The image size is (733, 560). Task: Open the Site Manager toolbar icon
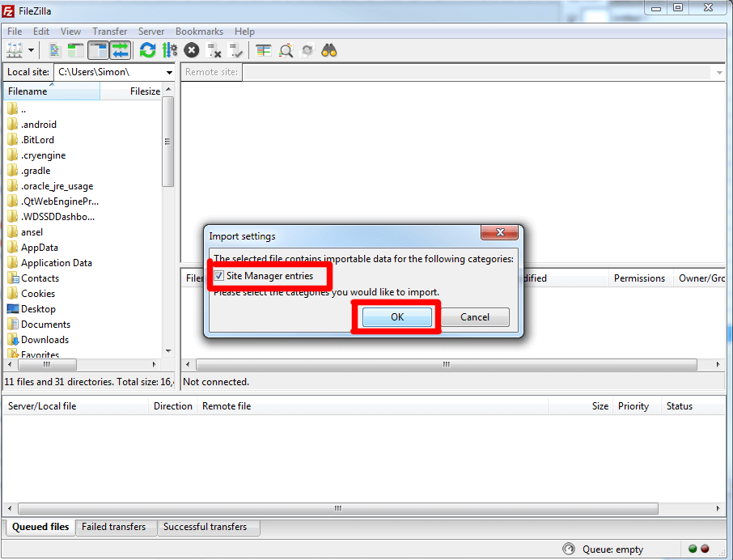click(14, 50)
